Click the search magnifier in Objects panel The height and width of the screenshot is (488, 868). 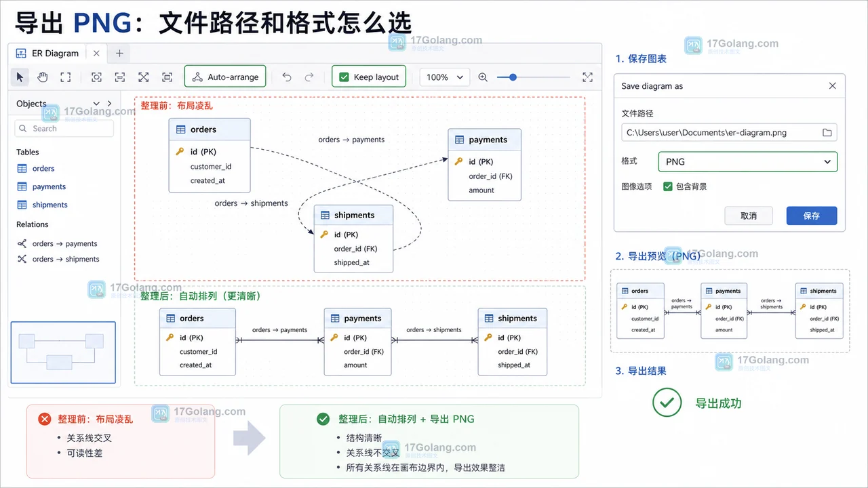coord(24,129)
